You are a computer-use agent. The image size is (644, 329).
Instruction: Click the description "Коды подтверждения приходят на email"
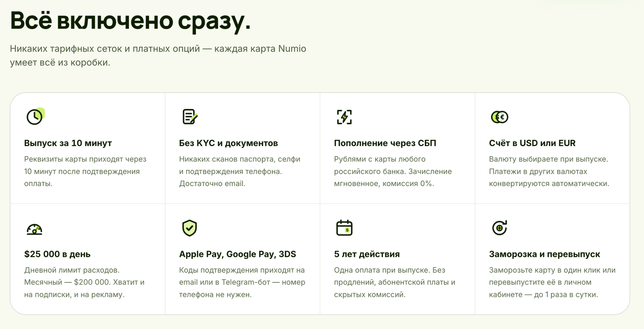tap(242, 282)
